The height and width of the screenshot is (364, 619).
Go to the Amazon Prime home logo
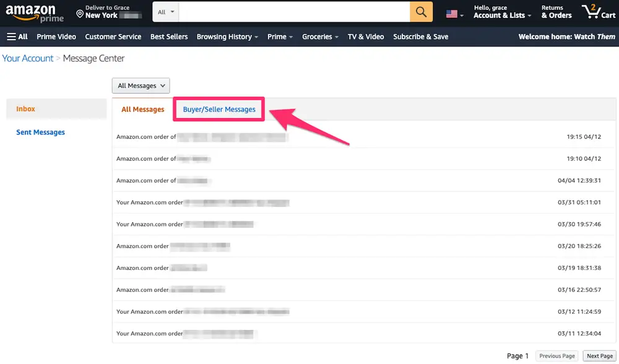[34, 14]
